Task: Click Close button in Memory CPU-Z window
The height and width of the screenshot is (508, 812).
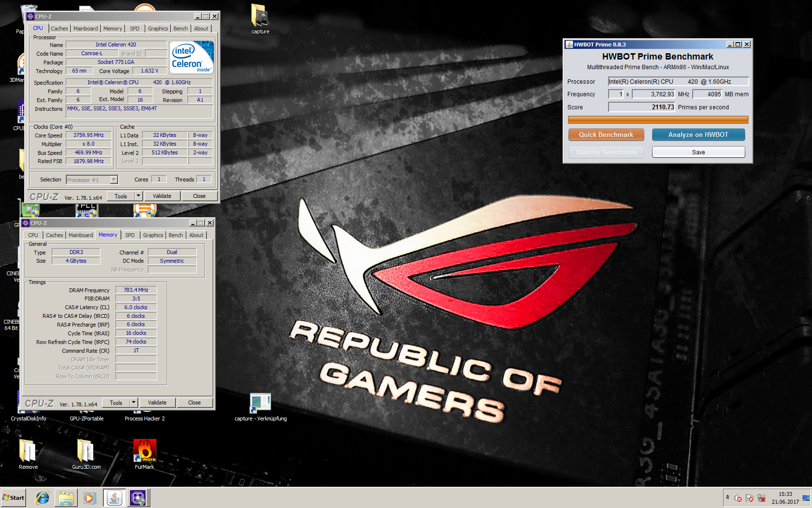Action: 194,403
